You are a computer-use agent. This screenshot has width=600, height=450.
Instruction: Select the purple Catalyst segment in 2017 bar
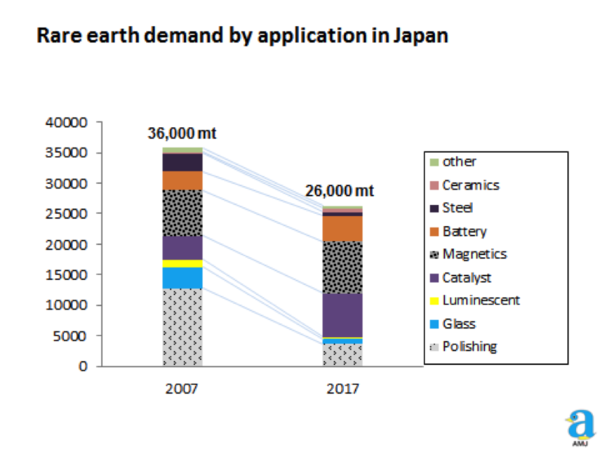coord(342,314)
